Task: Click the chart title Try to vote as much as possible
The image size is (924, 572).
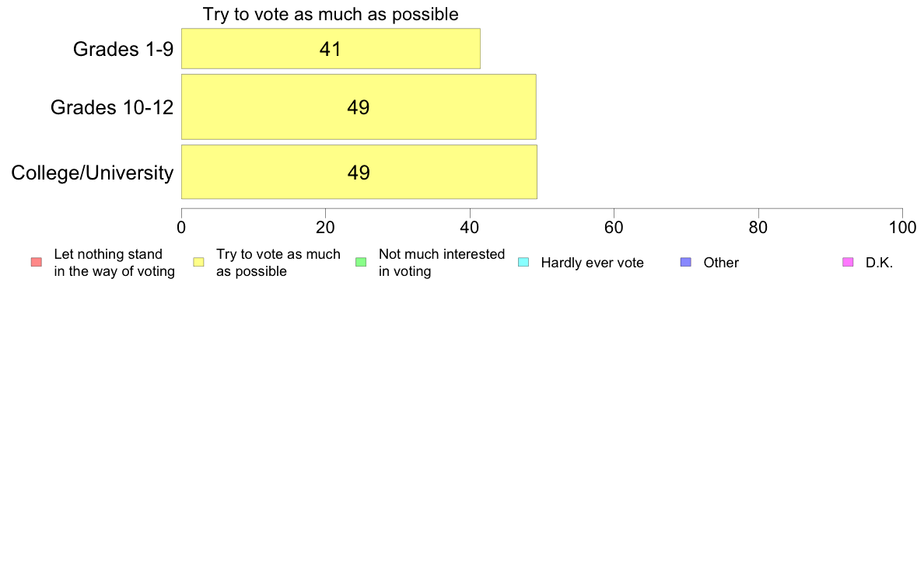Action: 331,14
